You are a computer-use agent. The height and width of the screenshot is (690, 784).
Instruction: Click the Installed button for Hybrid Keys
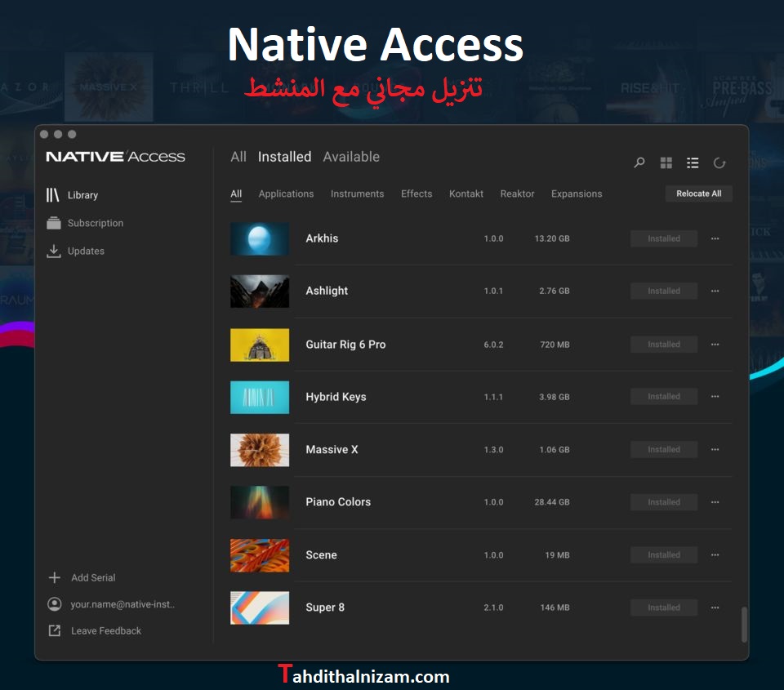click(663, 397)
